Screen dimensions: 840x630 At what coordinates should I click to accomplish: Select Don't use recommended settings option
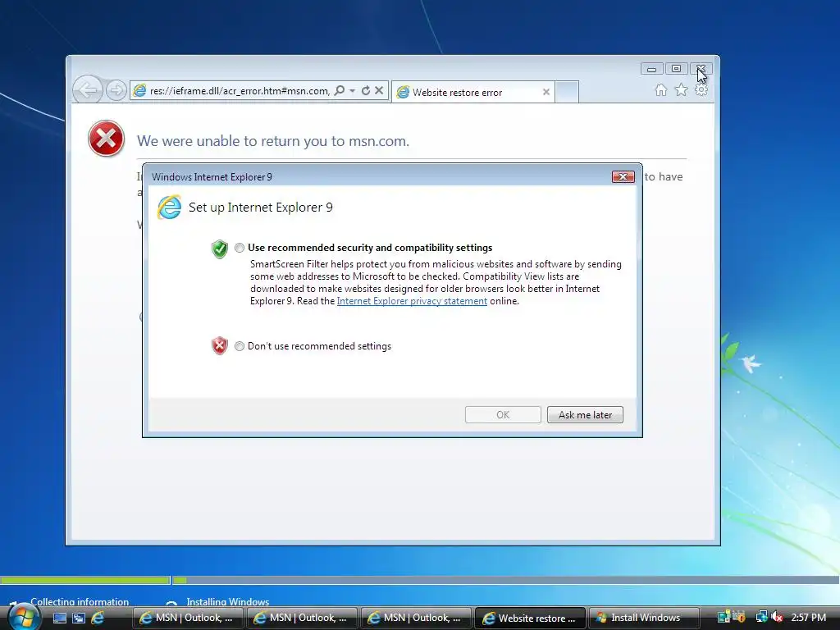pos(240,346)
